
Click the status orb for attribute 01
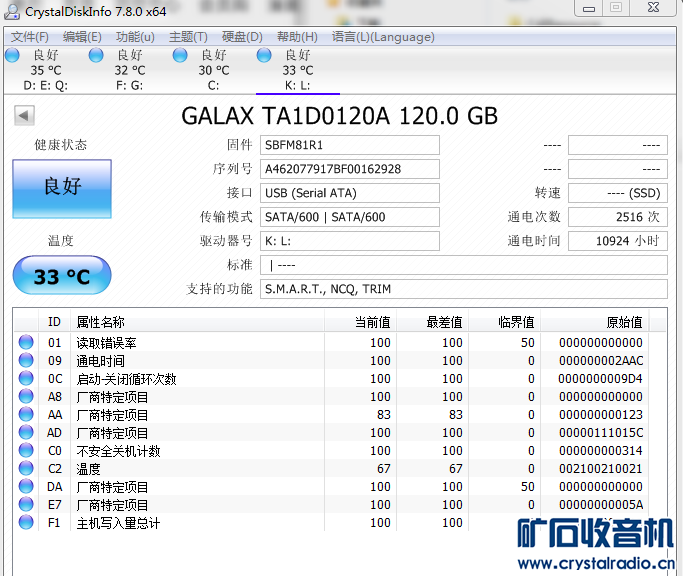point(26,343)
